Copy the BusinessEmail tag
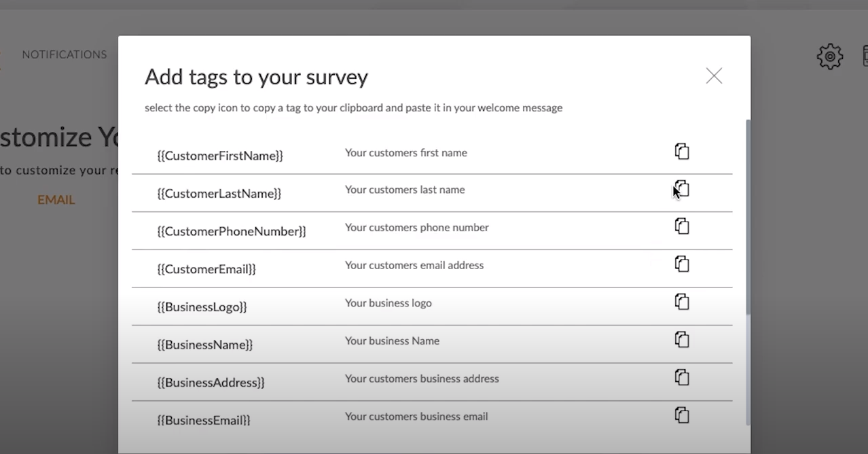This screenshot has height=454, width=868. coord(682,415)
